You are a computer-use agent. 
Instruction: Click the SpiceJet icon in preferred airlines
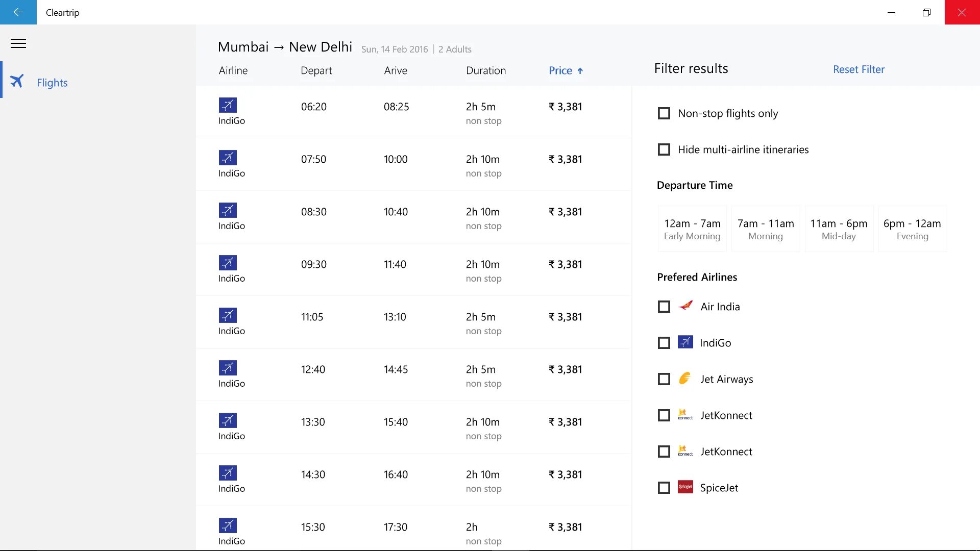[x=686, y=487]
